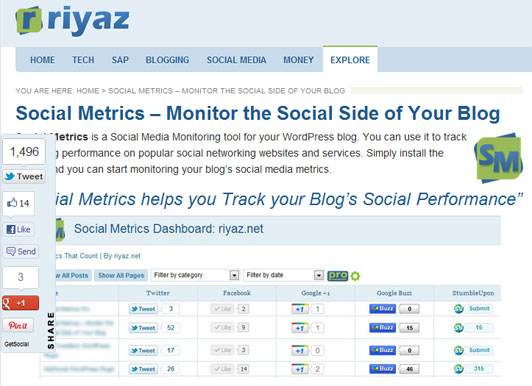532x386 pixels.
Task: Click the Twitter Tweet share button
Action: [x=24, y=177]
